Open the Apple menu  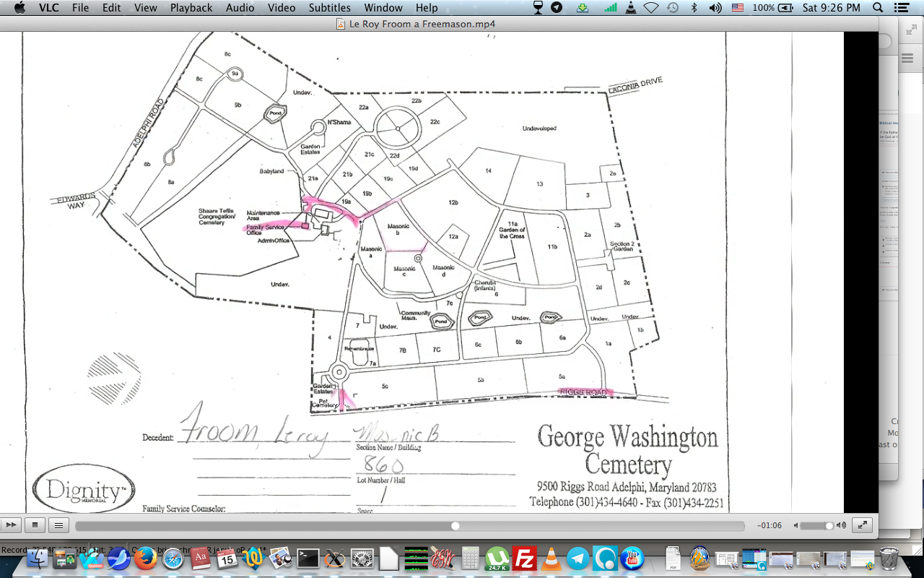[19, 8]
